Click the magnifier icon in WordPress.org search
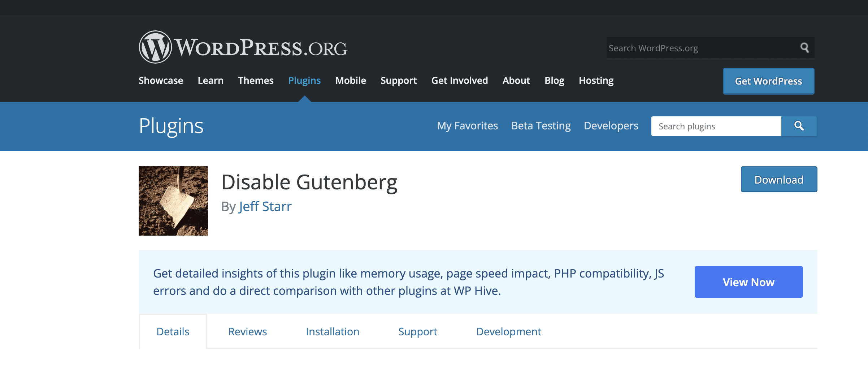 point(804,48)
